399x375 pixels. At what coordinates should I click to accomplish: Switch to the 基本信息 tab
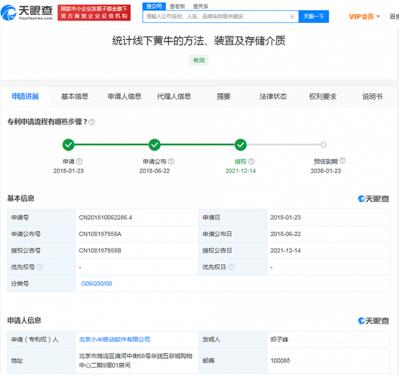75,96
